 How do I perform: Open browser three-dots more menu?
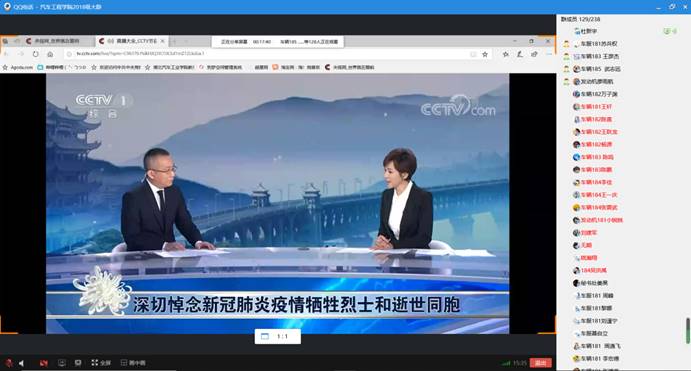[x=549, y=54]
